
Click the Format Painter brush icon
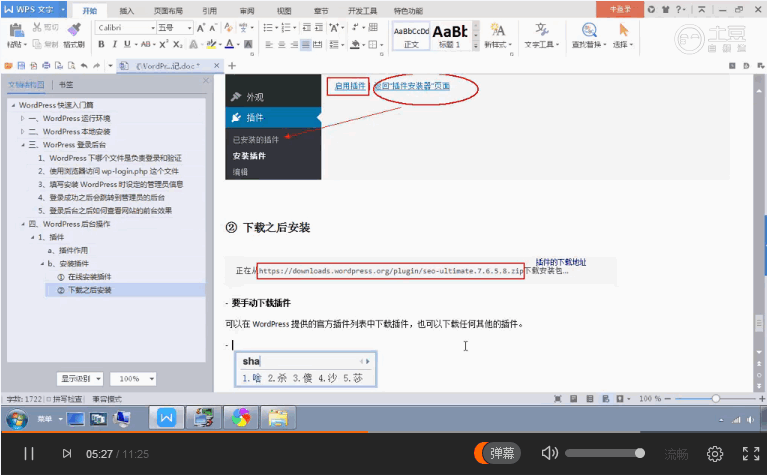click(x=74, y=29)
